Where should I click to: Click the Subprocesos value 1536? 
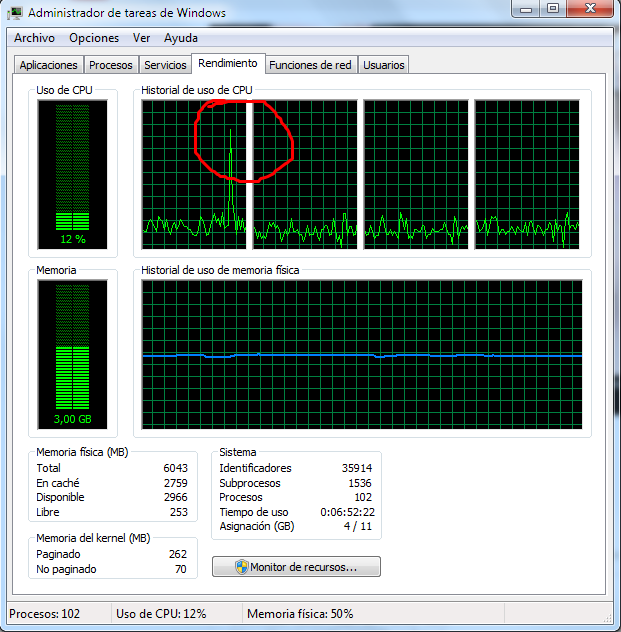point(360,483)
